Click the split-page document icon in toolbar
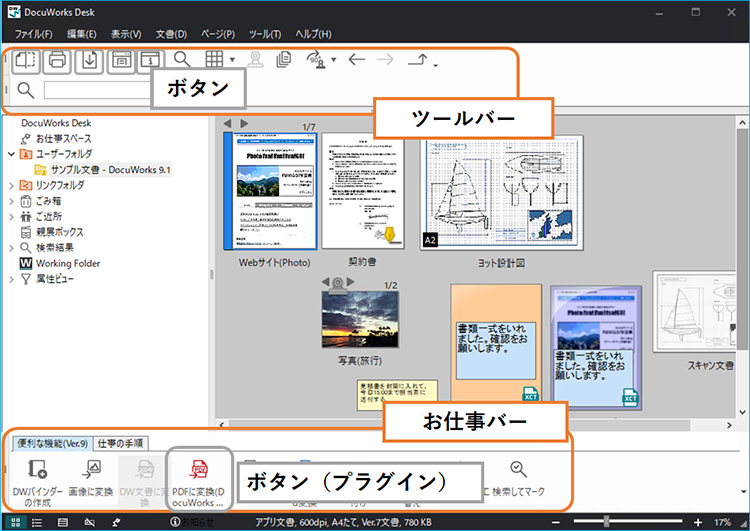The image size is (750, 531). click(x=26, y=60)
